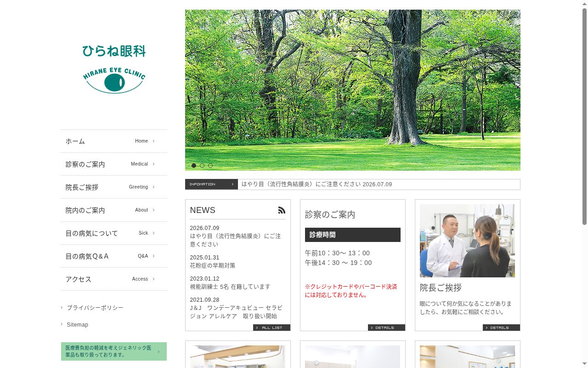Screen dimensions: 588x368
Task: Click the INFORMATION label button
Action: point(211,184)
